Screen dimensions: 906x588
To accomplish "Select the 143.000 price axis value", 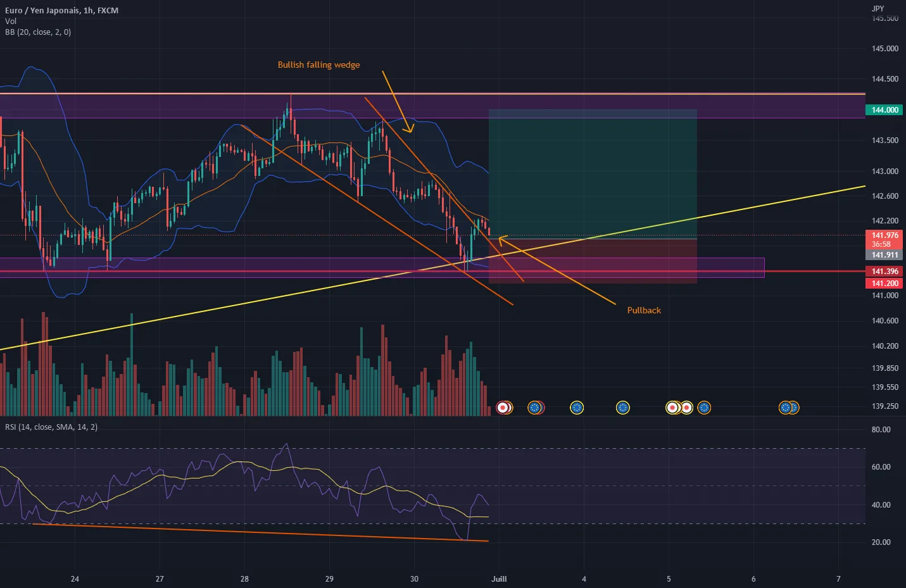I will point(884,172).
